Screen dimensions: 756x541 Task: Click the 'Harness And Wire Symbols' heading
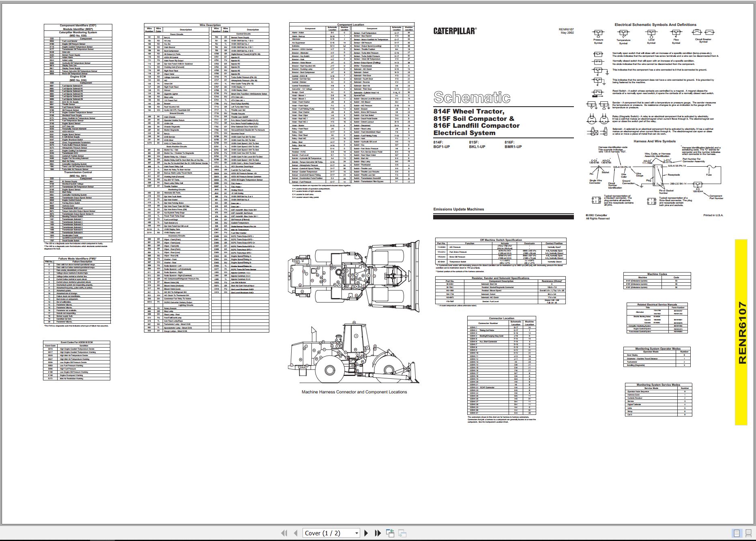pyautogui.click(x=655, y=142)
